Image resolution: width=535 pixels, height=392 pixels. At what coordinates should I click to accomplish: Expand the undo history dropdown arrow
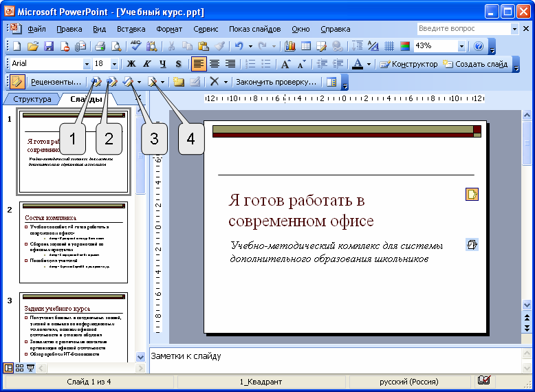click(x=250, y=46)
